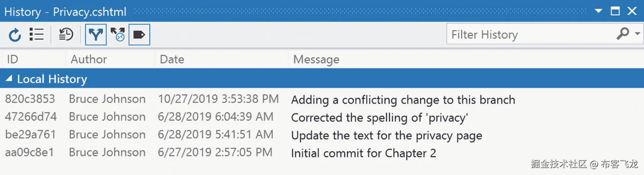Screen dimensions: 644x175
Task: Open the window position dropdown arrow
Action: point(598,11)
